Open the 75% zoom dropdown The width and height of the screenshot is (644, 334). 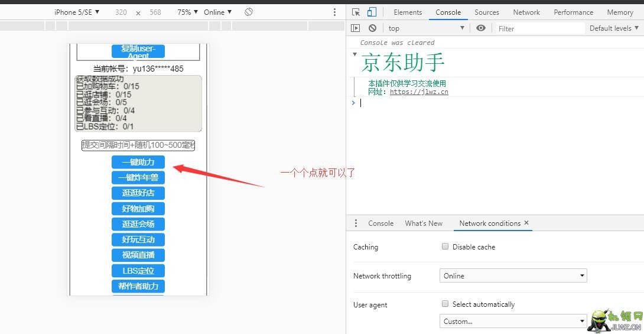(188, 12)
